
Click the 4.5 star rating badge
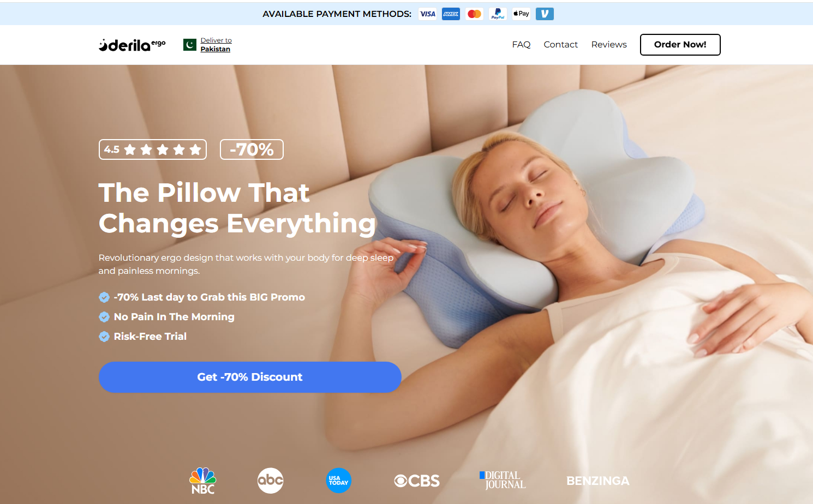pyautogui.click(x=153, y=149)
